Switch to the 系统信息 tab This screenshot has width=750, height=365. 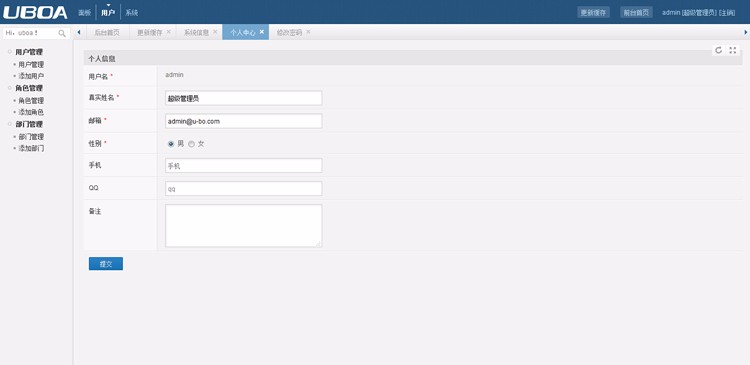click(x=196, y=33)
